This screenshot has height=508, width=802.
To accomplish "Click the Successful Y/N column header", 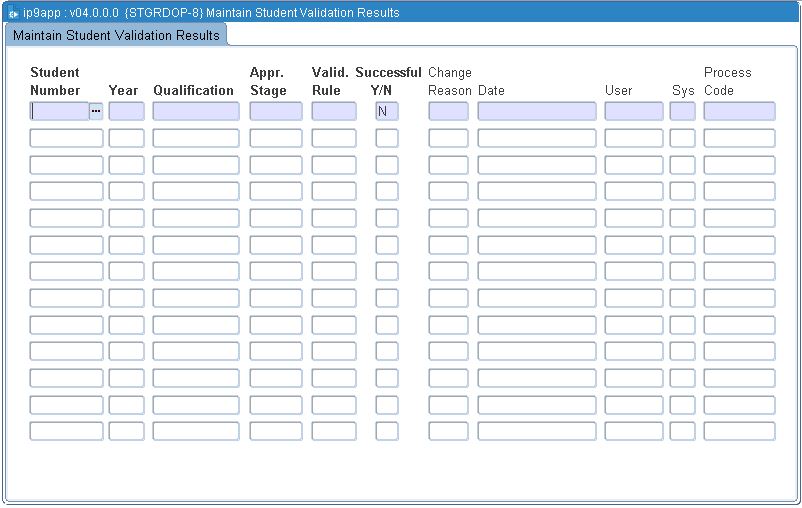I will [x=388, y=81].
